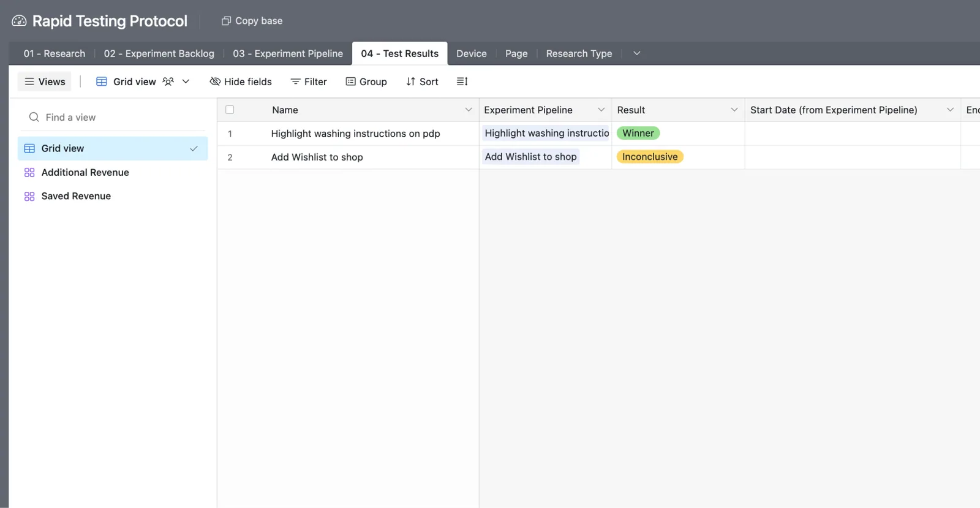980x508 pixels.
Task: Click the Experiment Pipeline column header
Action: click(545, 110)
